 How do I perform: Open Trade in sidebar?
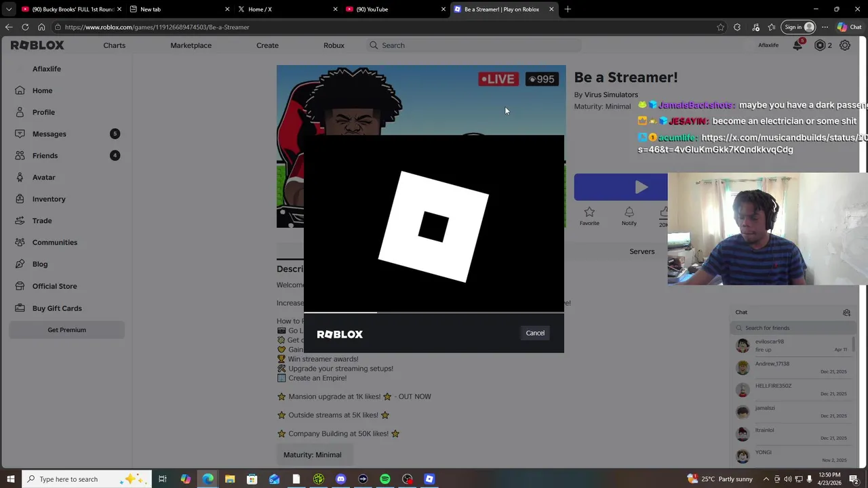point(42,220)
